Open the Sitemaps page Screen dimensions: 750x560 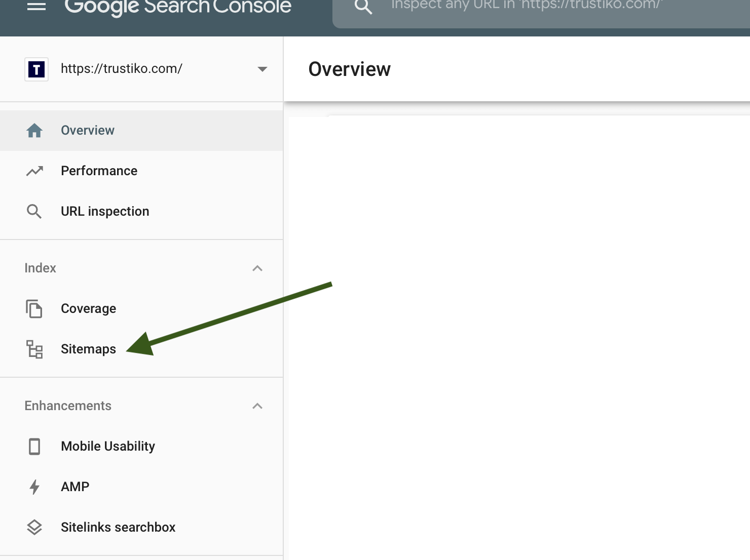point(88,349)
